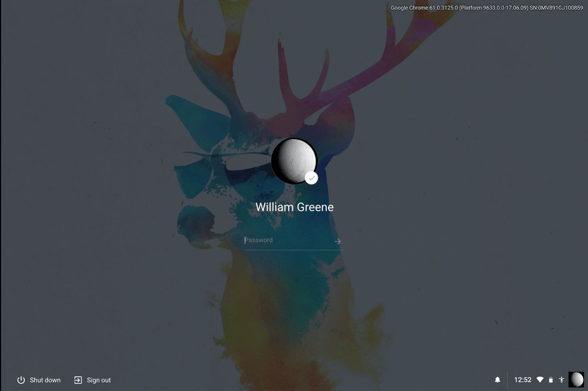The height and width of the screenshot is (391, 588).
Task: Select the Sign out text label
Action: 99,380
